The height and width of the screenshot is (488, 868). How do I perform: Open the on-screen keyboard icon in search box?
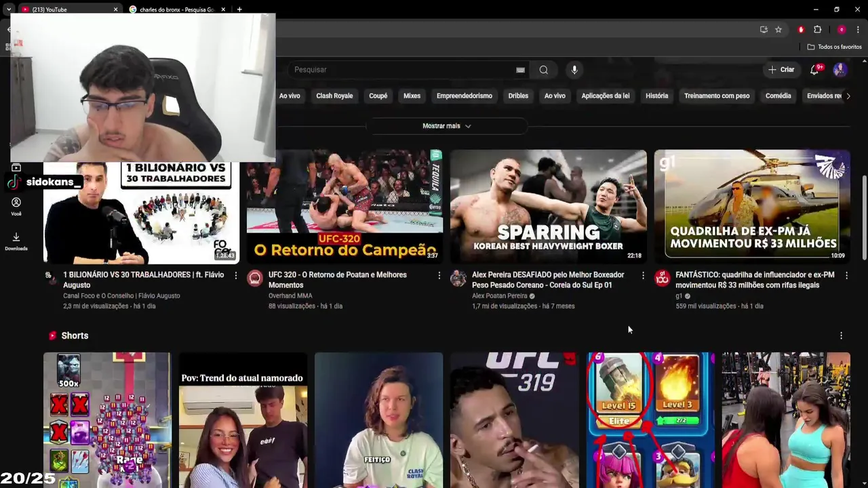[520, 70]
